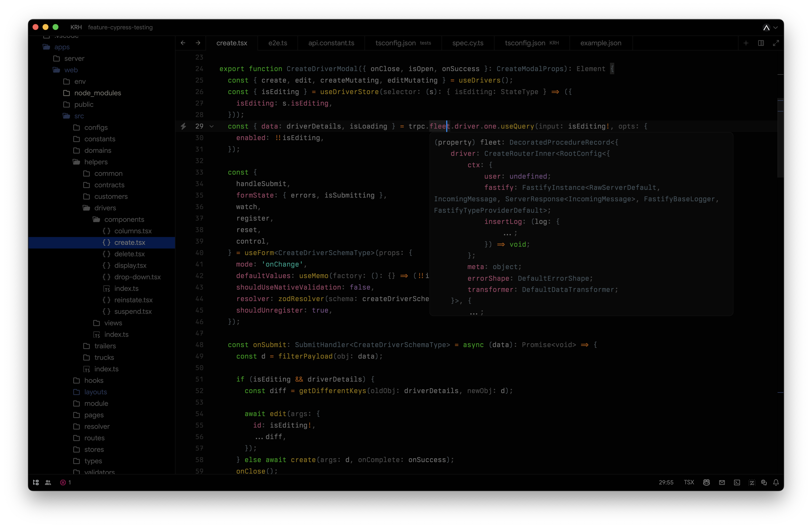Click the folder icon beside node_modules
This screenshot has width=812, height=528.
point(66,93)
